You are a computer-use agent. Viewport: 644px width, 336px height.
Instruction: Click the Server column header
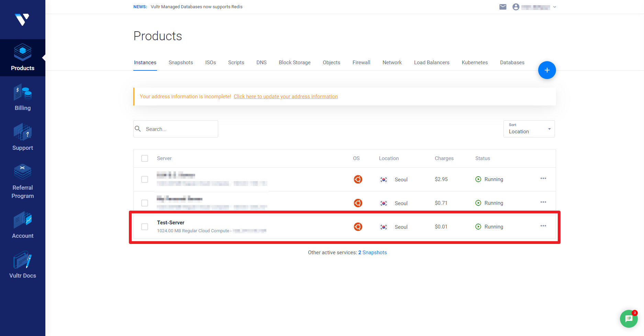(x=164, y=158)
